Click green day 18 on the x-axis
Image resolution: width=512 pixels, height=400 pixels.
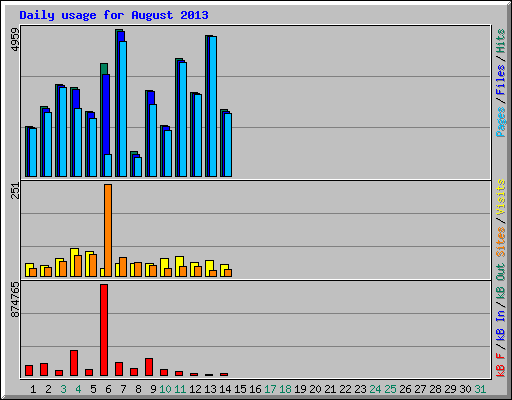(x=285, y=389)
